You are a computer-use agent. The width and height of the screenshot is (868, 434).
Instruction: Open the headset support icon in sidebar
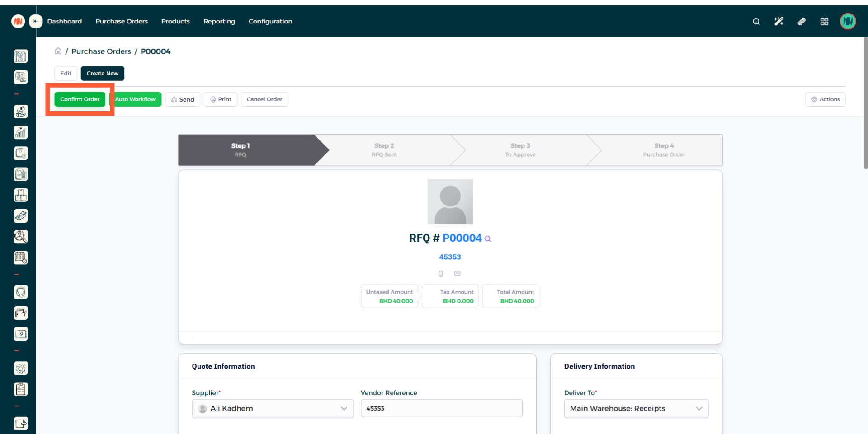21,292
